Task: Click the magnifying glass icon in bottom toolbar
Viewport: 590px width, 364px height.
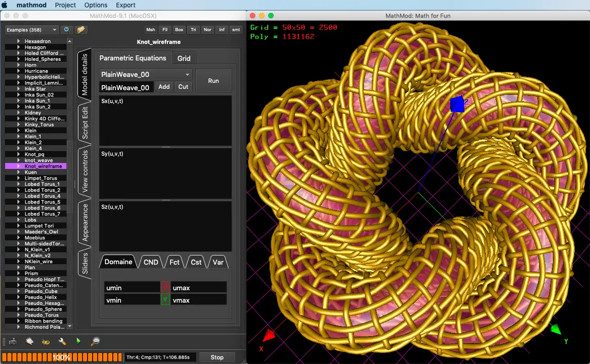Action: [95, 341]
